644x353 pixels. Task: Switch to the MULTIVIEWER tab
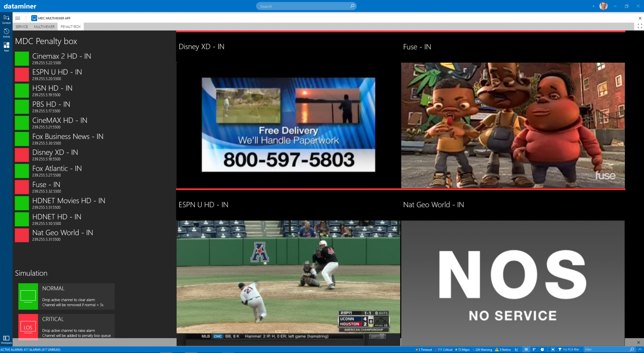[44, 27]
